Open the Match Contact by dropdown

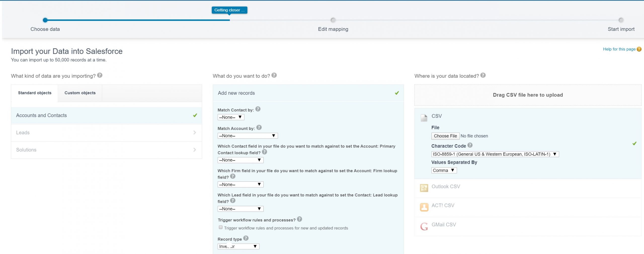pos(231,117)
